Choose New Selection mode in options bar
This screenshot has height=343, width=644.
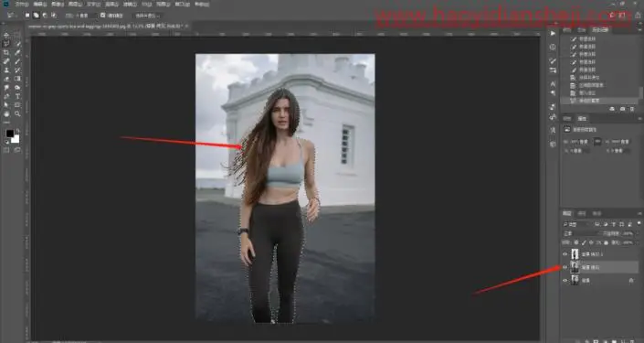click(x=27, y=16)
